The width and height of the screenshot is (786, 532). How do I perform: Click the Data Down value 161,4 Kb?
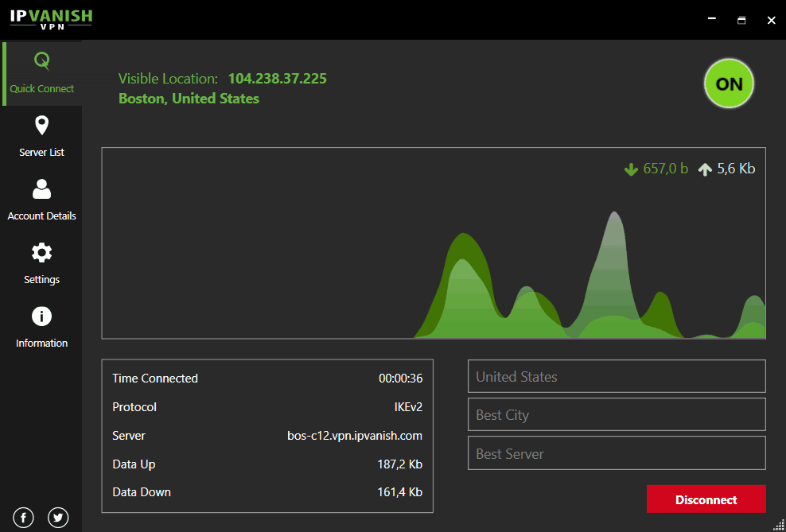point(400,492)
